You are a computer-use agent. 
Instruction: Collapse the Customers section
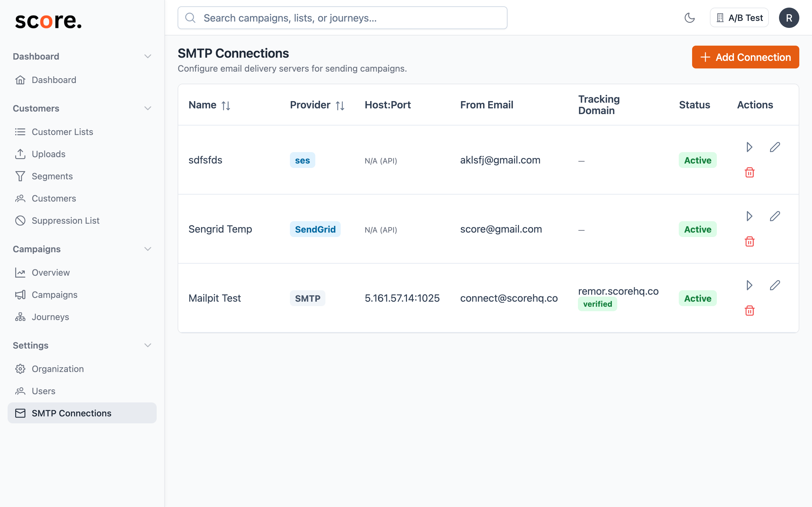[x=148, y=108]
